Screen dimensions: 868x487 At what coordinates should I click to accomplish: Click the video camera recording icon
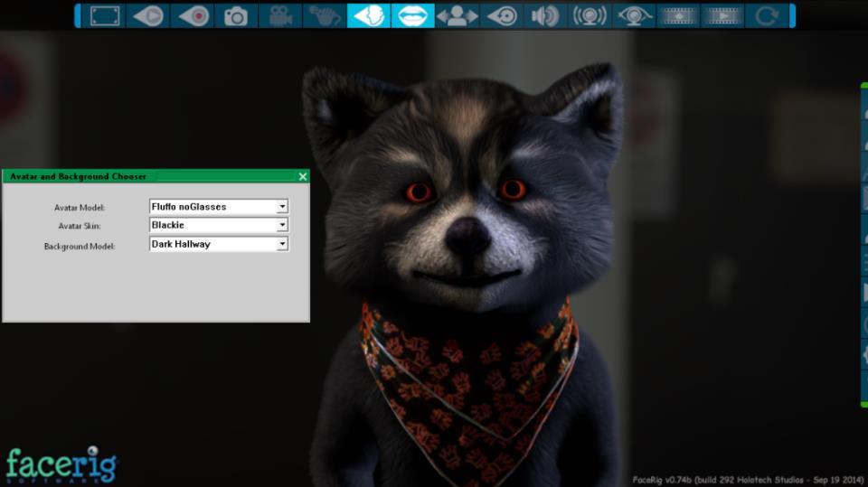[280, 15]
